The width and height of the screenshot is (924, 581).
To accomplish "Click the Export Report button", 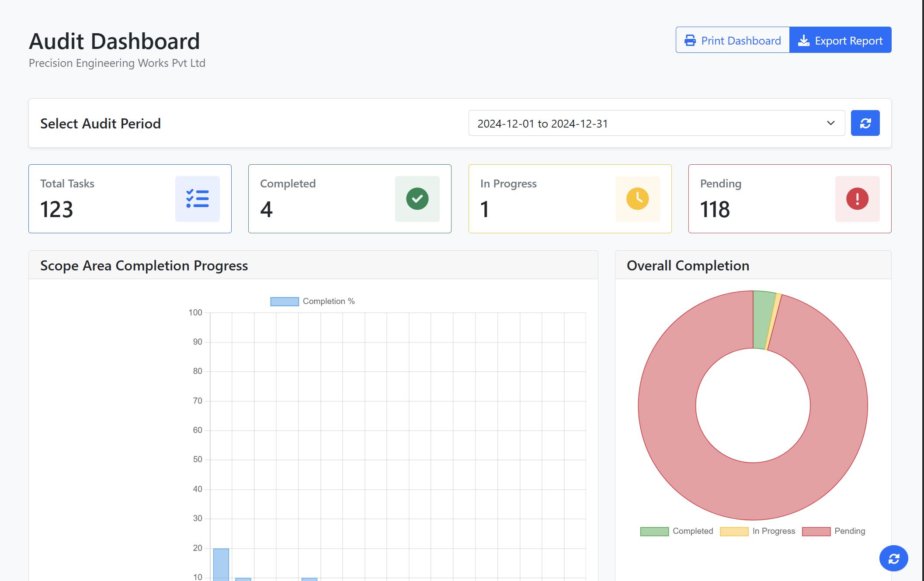I will 840,40.
